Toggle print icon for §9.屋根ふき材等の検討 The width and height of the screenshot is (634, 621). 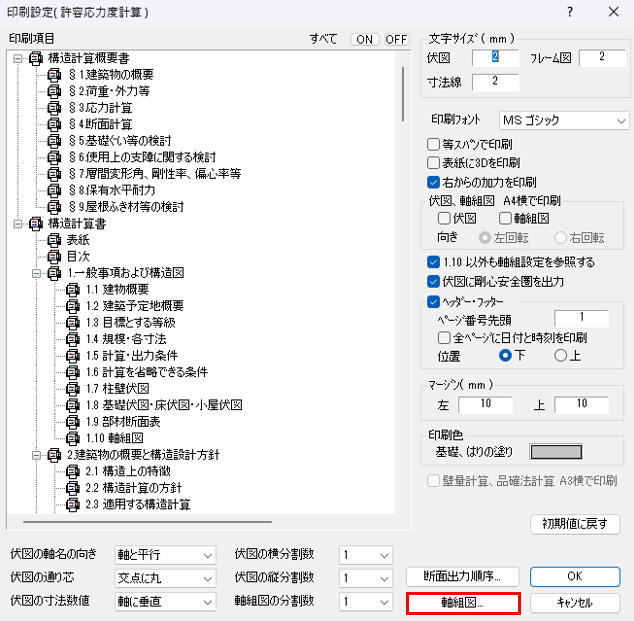click(x=54, y=207)
